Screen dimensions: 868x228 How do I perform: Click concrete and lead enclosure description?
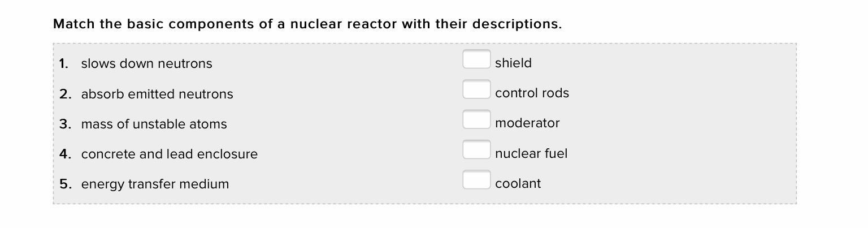(170, 154)
